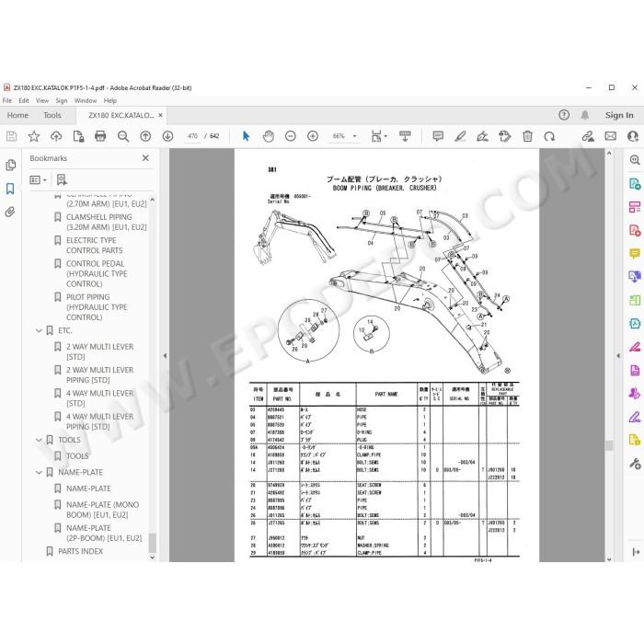The width and height of the screenshot is (644, 644).
Task: Open PILOT PIPING hydraulic type bookmark
Action: (x=97, y=307)
